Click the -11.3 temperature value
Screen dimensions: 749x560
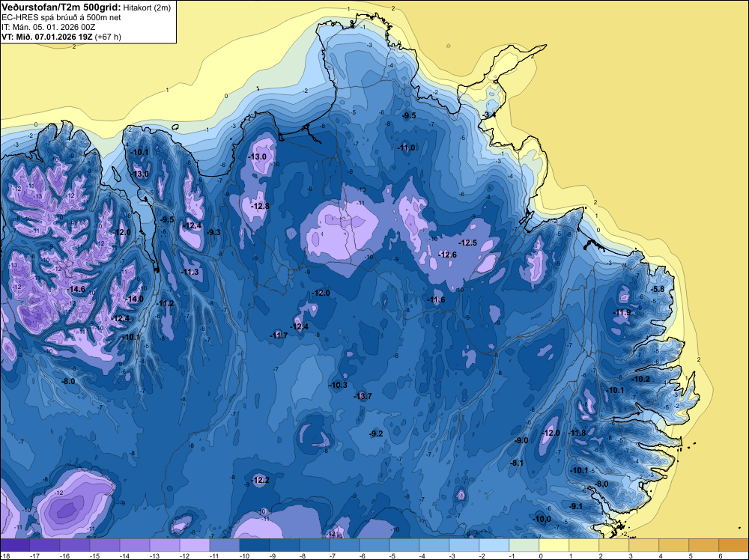point(190,272)
